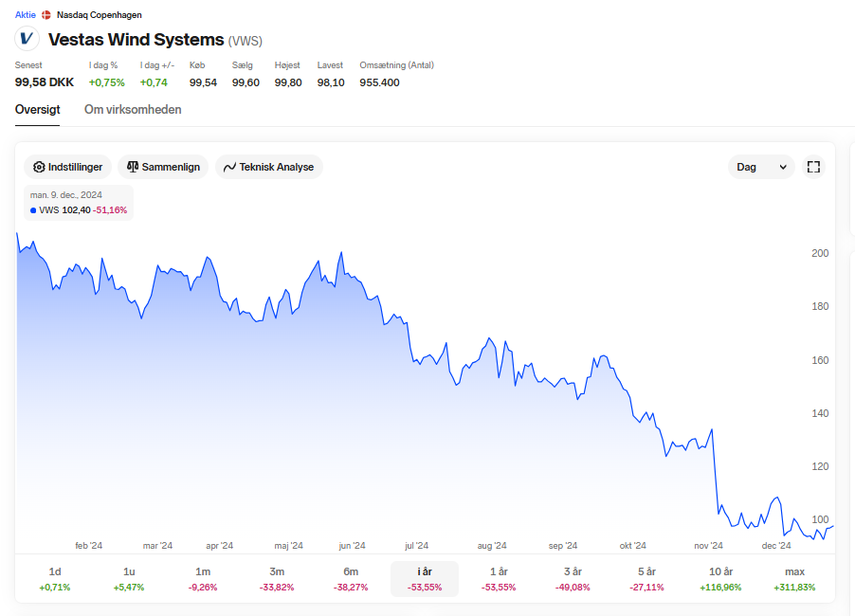Screen dimensions: 855x616
Task: Select the 3 år time range
Action: pos(573,579)
